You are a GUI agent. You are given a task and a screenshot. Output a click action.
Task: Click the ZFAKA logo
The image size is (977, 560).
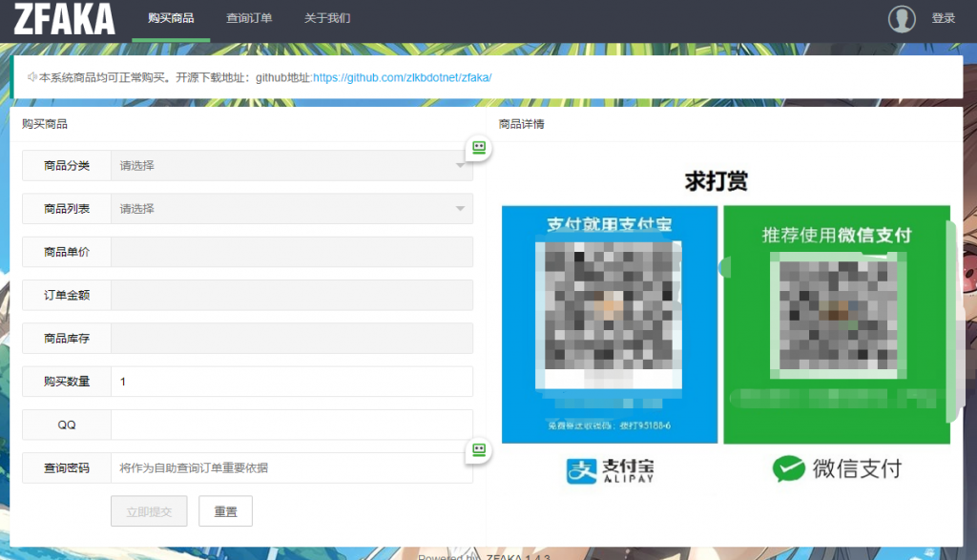click(x=64, y=19)
